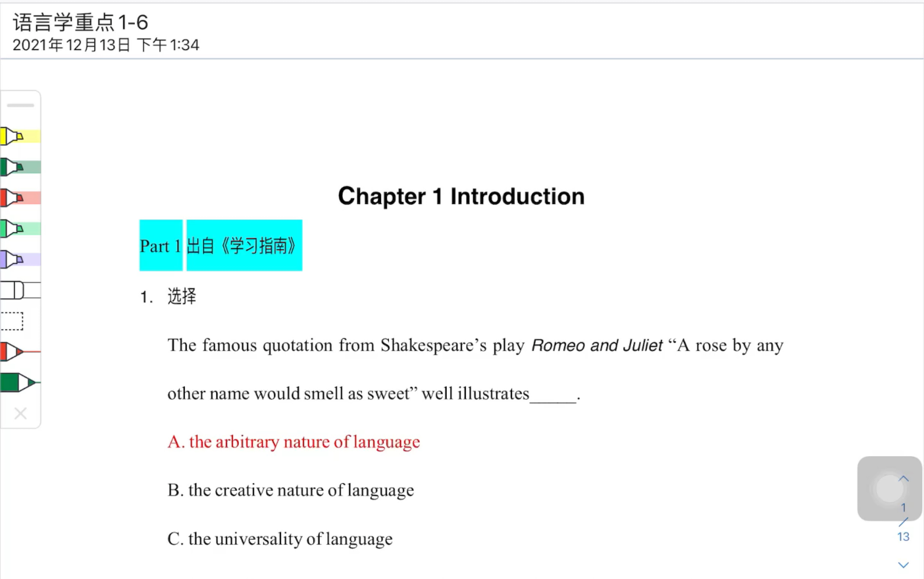Viewport: 924px width, 579px height.
Task: Click the page indicator 1 / 13
Action: [x=903, y=522]
